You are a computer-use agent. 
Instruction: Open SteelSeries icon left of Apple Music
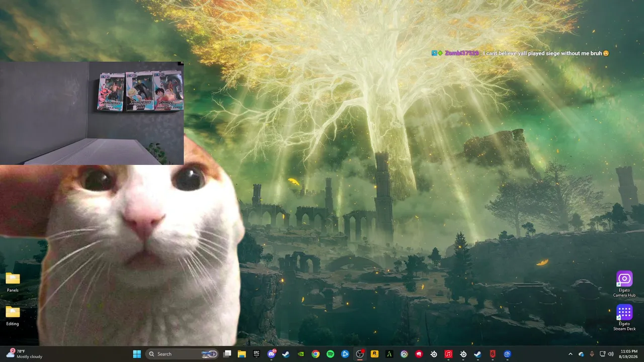(434, 354)
